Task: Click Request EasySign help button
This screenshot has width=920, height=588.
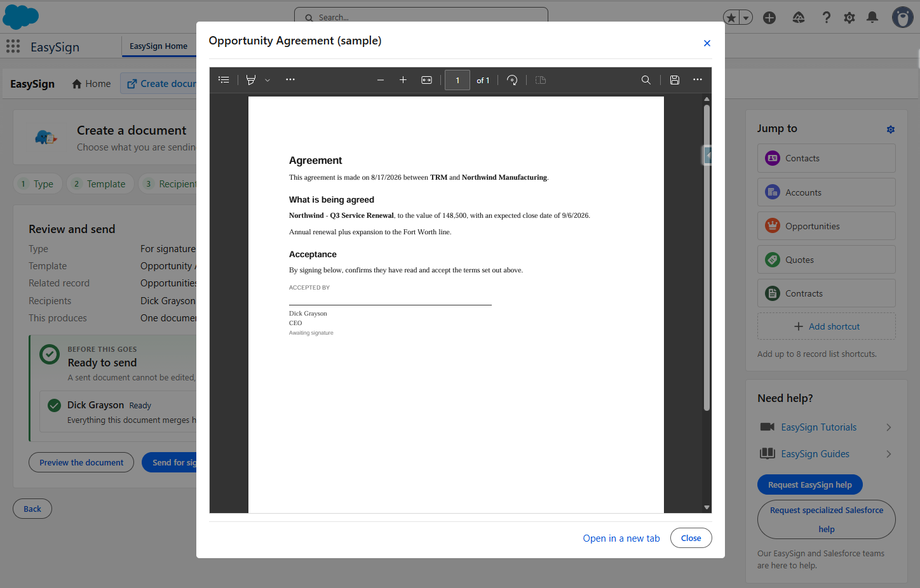Action: point(810,484)
